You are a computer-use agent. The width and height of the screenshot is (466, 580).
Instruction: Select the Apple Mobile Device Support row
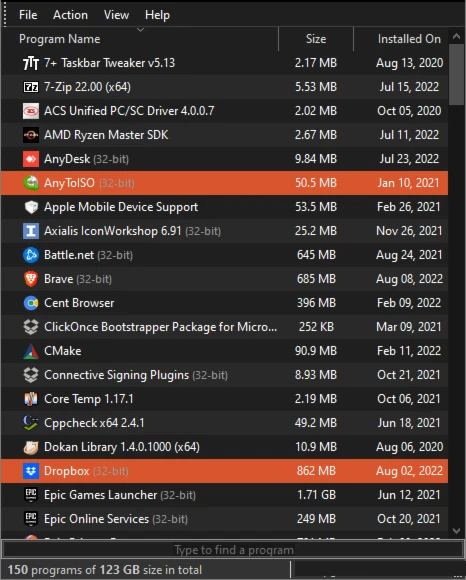[224, 207]
